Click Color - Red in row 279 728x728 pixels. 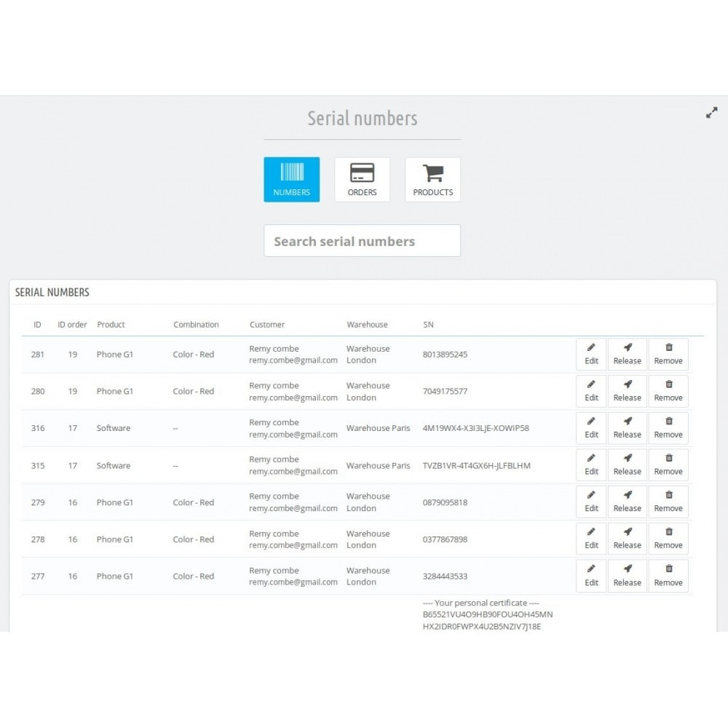point(193,502)
